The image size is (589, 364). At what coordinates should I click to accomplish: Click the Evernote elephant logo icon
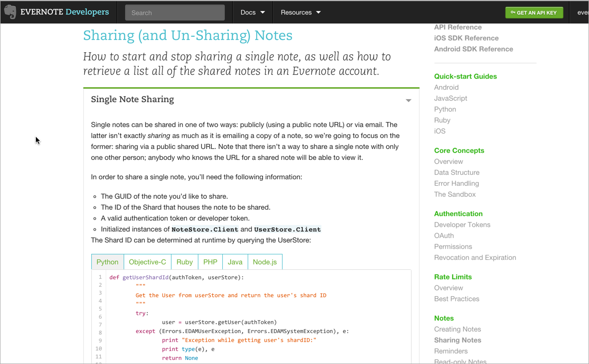(x=10, y=12)
